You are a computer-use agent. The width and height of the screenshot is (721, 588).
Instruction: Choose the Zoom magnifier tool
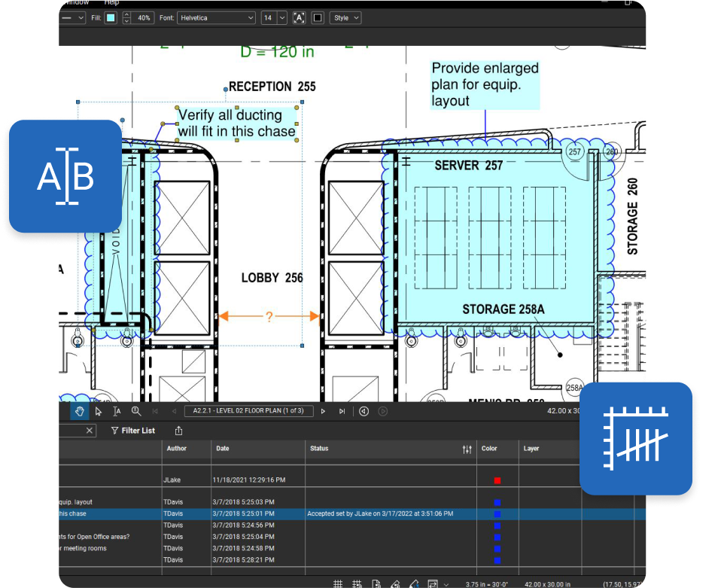(136, 411)
